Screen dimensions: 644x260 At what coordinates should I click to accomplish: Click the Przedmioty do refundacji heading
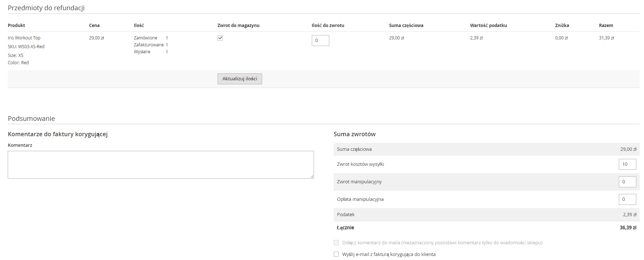(46, 8)
